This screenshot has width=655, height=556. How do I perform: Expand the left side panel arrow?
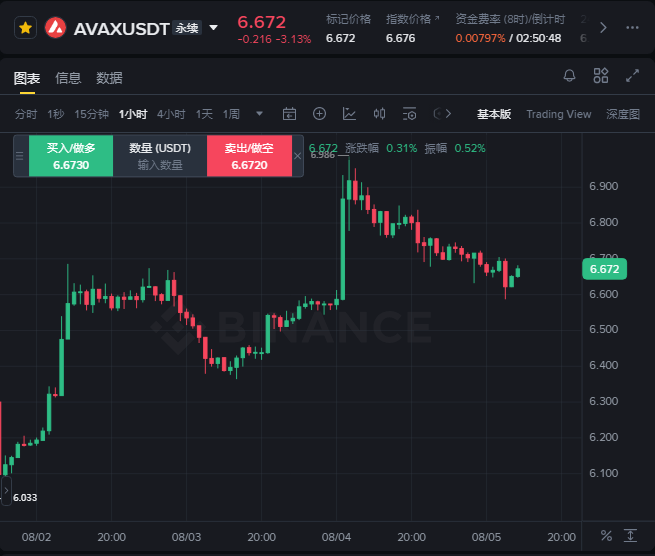click(x=6, y=491)
